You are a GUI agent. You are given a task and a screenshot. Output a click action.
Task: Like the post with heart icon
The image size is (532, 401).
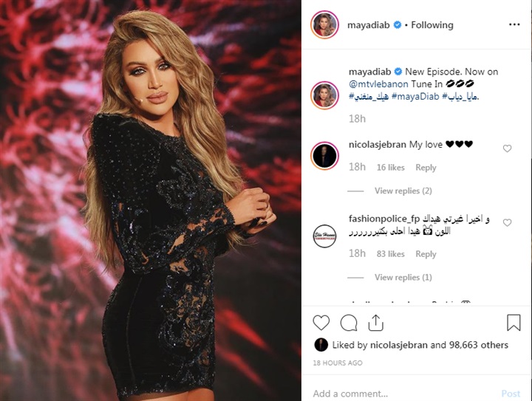coord(321,323)
